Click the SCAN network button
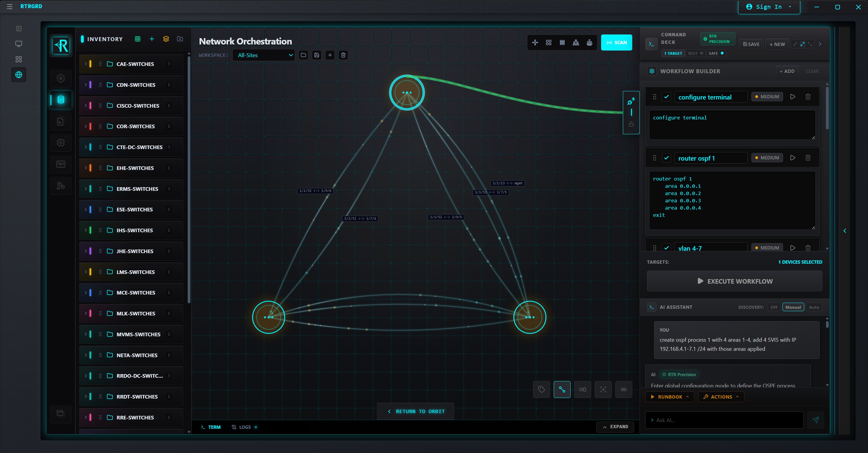 click(616, 42)
